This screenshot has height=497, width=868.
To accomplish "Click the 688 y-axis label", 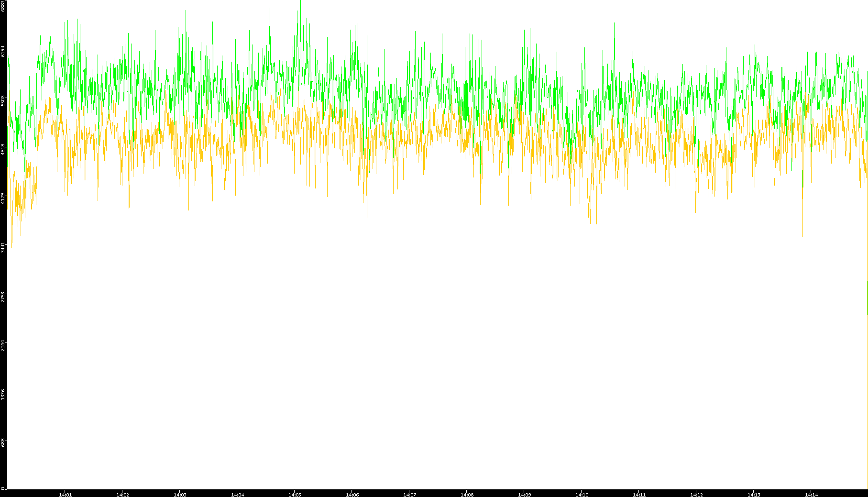I will tap(3, 443).
